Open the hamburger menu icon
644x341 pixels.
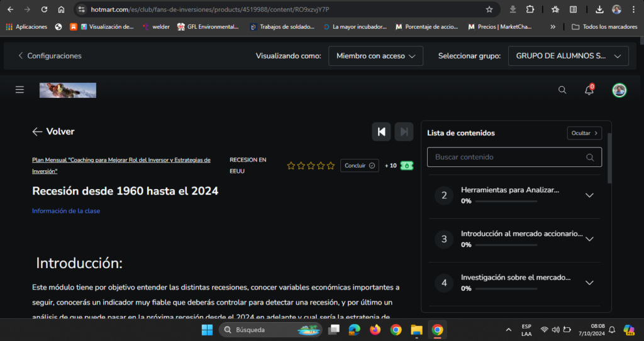point(19,90)
